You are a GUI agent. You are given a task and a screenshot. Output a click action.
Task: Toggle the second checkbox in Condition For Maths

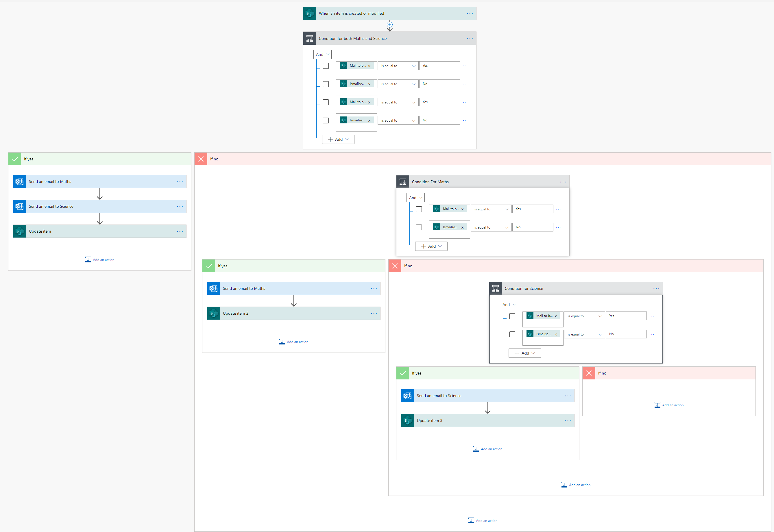coord(418,227)
